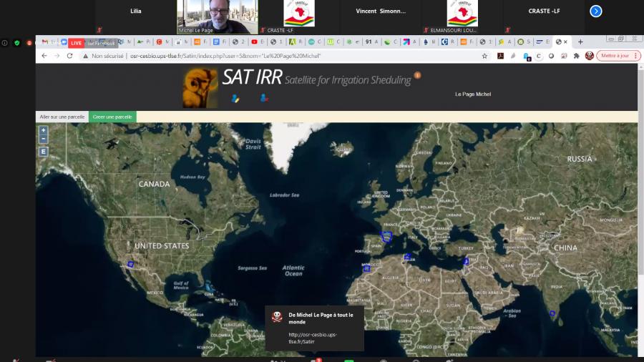
Task: Open Créer une parcelle tab
Action: pyautogui.click(x=112, y=117)
